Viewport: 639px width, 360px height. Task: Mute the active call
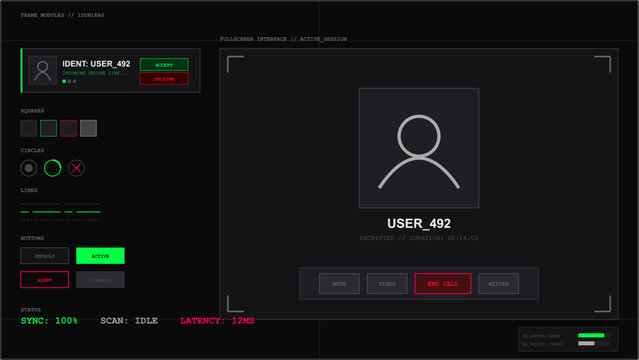(339, 283)
